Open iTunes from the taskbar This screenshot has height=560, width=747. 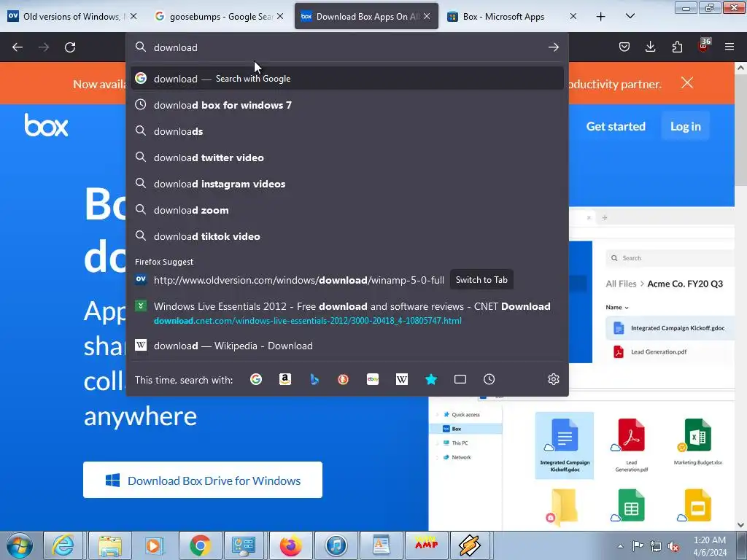pos(336,545)
